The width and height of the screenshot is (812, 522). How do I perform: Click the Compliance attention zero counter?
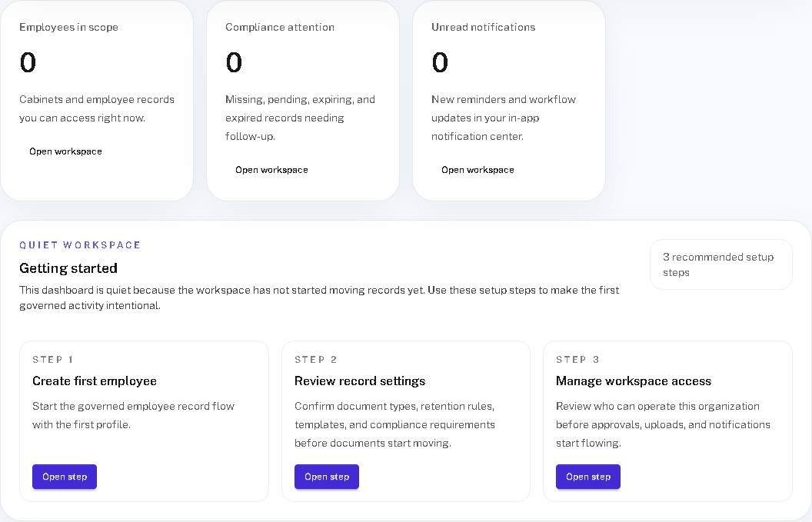click(x=234, y=62)
